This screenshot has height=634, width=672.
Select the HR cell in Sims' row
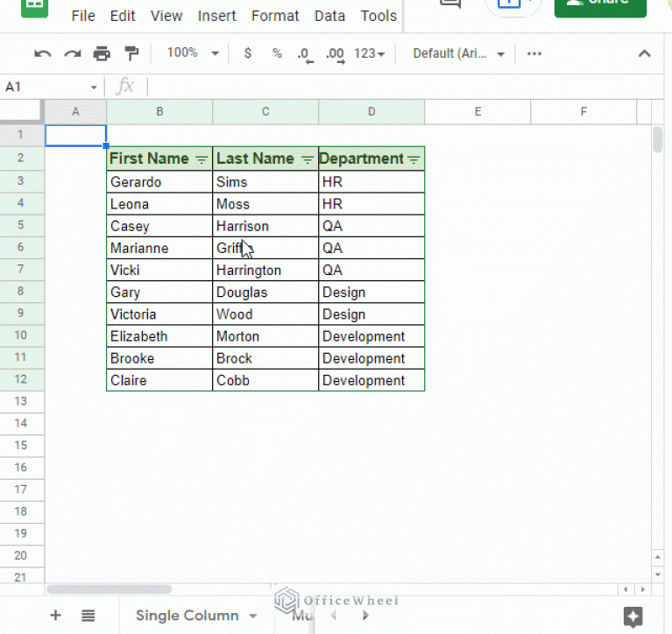pyautogui.click(x=371, y=182)
